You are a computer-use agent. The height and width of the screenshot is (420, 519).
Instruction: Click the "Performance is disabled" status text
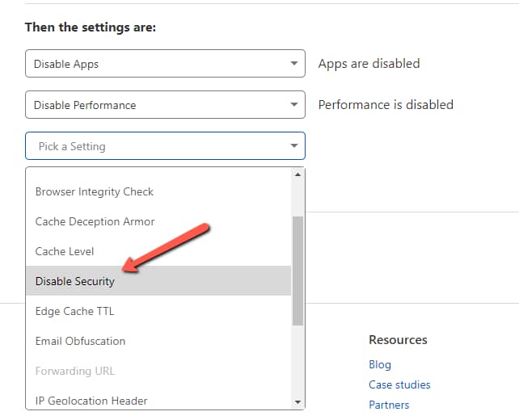pos(386,104)
